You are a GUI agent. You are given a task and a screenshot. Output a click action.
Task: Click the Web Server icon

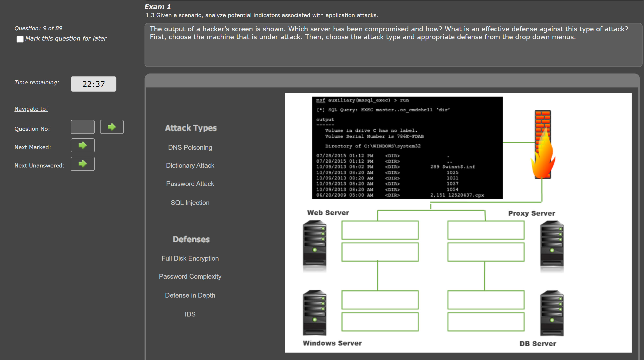(x=315, y=245)
